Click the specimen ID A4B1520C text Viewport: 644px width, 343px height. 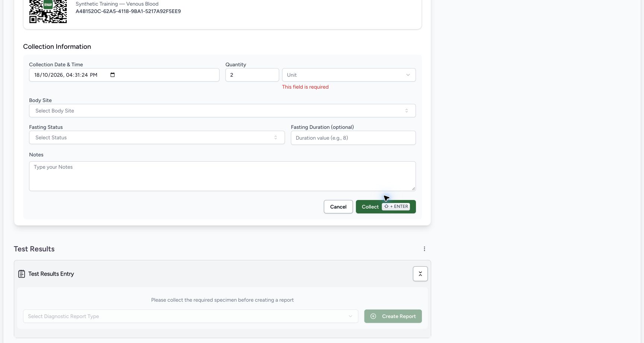128,11
